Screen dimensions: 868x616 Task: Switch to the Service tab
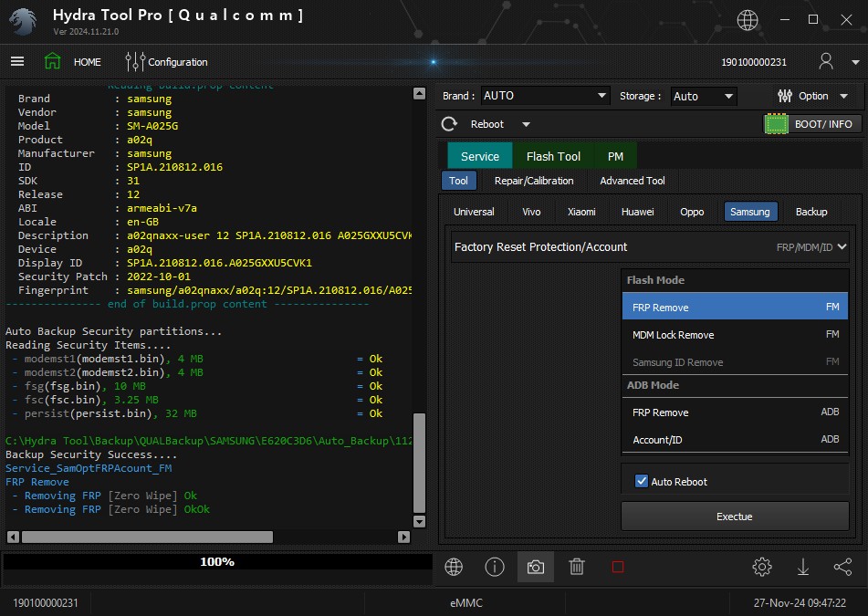coord(479,156)
